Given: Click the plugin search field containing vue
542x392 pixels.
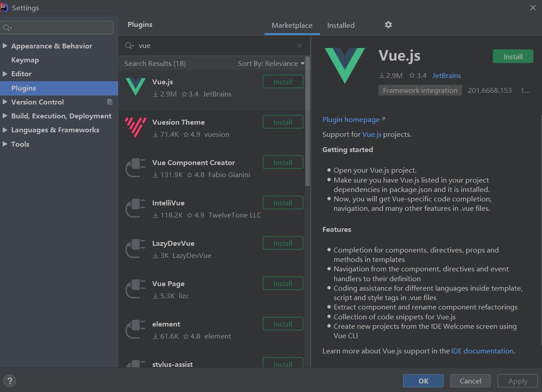Looking at the screenshot, I should coord(215,46).
